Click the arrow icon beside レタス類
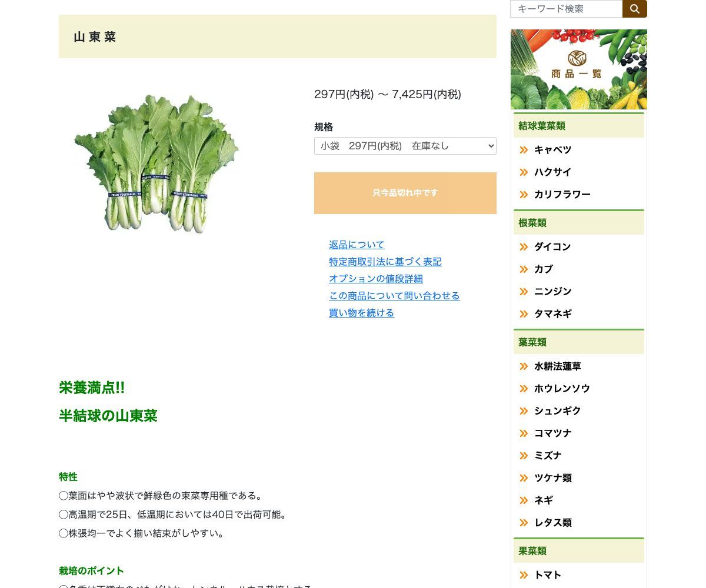 click(524, 523)
